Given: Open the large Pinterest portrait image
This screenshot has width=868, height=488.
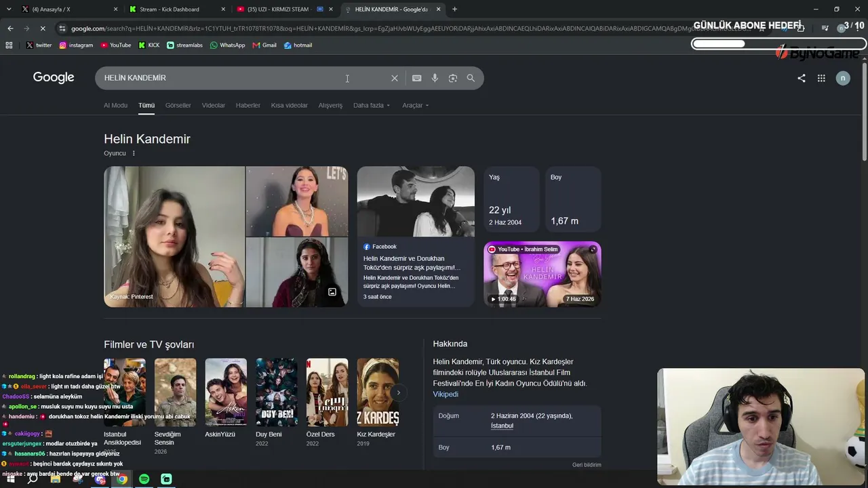Looking at the screenshot, I should 174,237.
